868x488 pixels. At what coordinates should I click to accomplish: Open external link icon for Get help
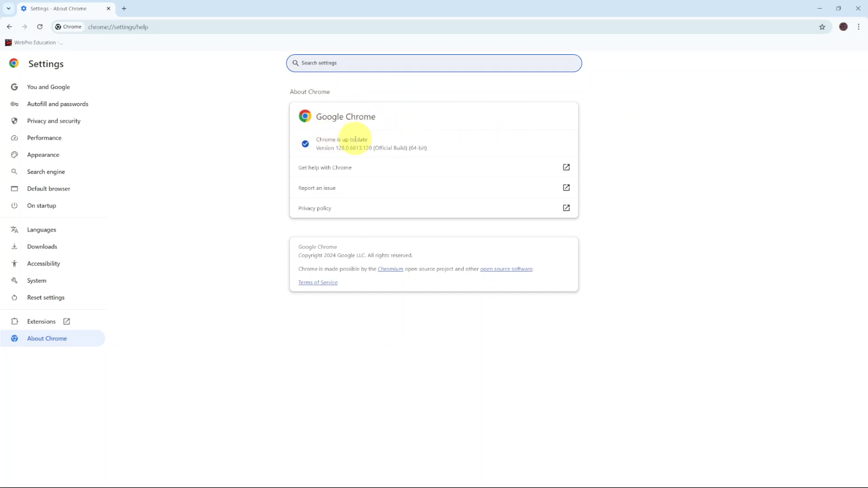click(566, 167)
